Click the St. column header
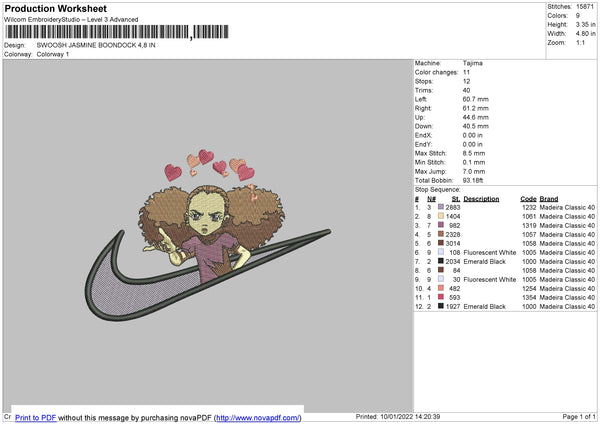The width and height of the screenshot is (600, 424). (x=455, y=199)
